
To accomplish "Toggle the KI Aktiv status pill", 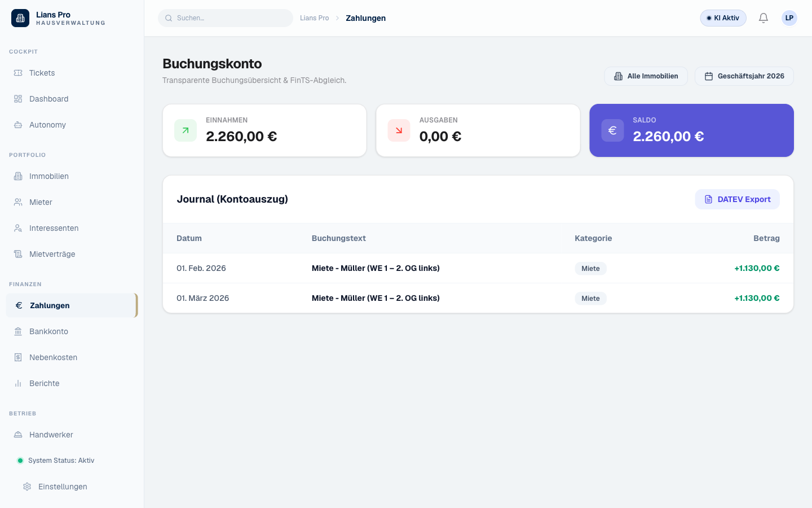I will [723, 18].
